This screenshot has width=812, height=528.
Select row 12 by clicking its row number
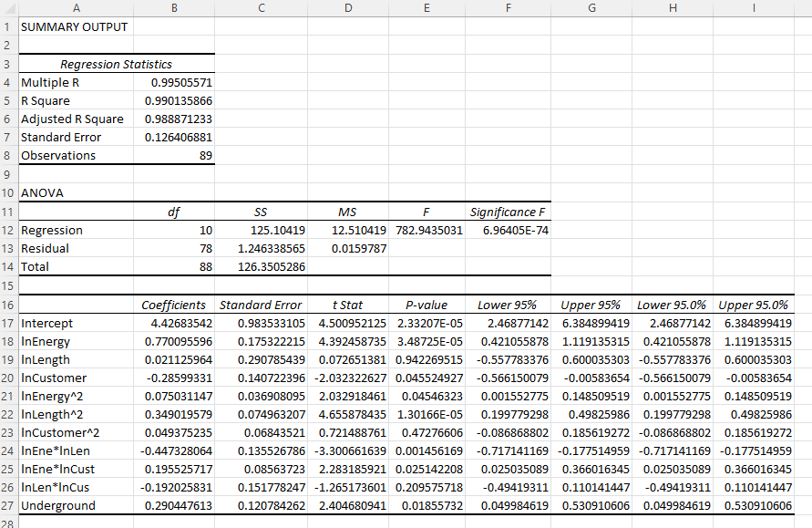[7, 230]
